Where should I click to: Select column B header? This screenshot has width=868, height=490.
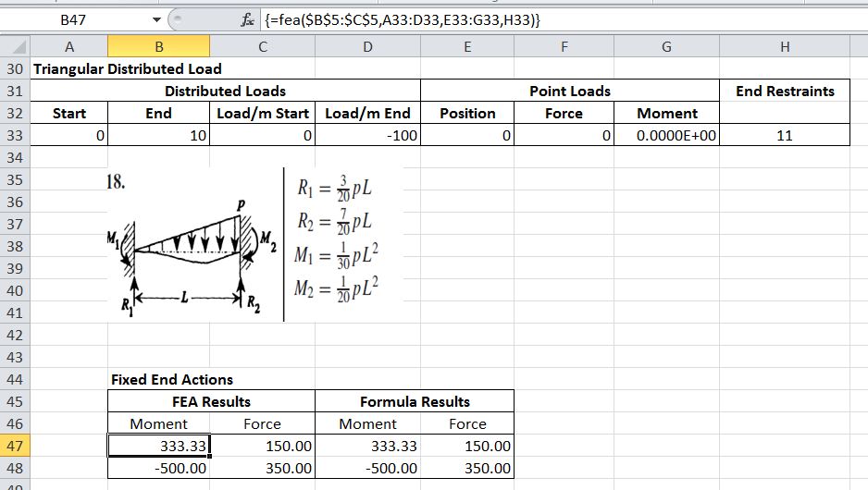[x=159, y=46]
